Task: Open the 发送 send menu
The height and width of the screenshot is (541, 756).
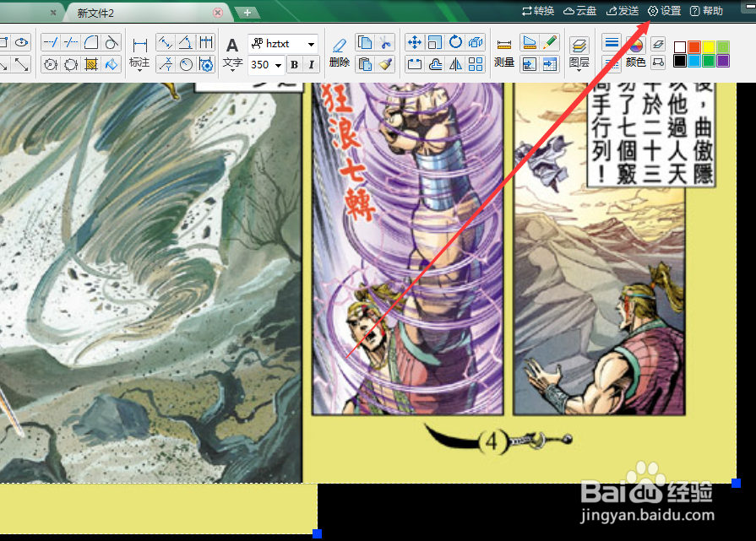Action: (x=623, y=11)
